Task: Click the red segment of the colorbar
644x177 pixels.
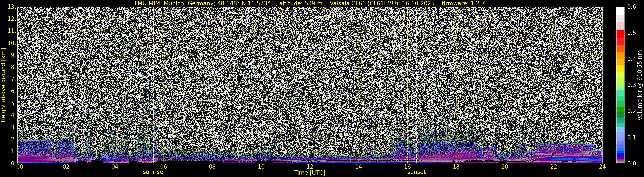Action: coord(620,34)
